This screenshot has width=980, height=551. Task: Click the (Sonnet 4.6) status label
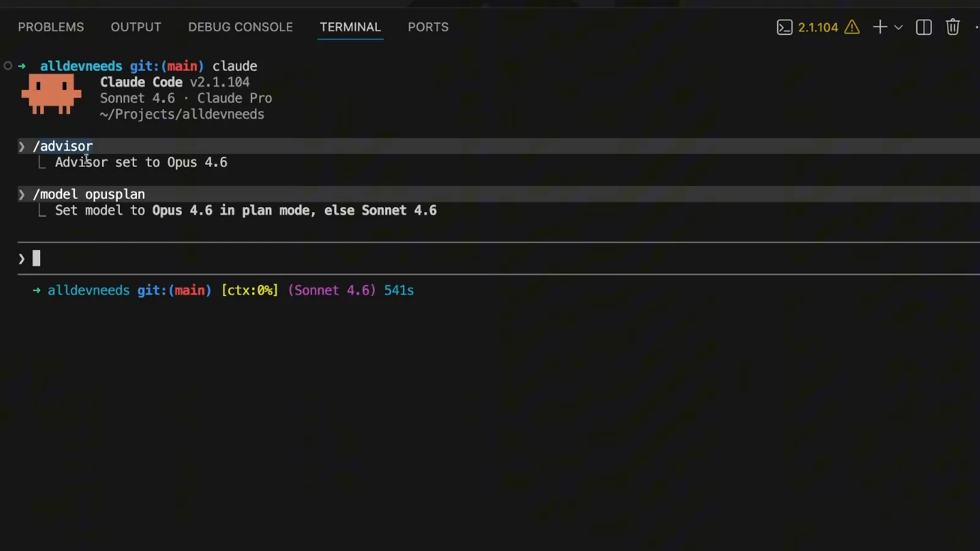pos(331,290)
